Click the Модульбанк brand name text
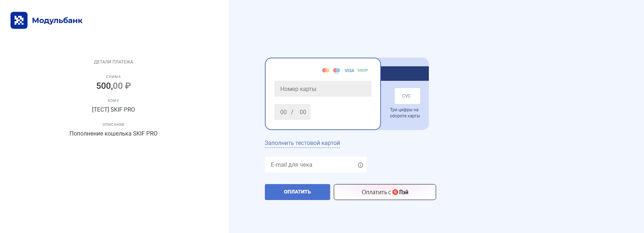 point(57,20)
